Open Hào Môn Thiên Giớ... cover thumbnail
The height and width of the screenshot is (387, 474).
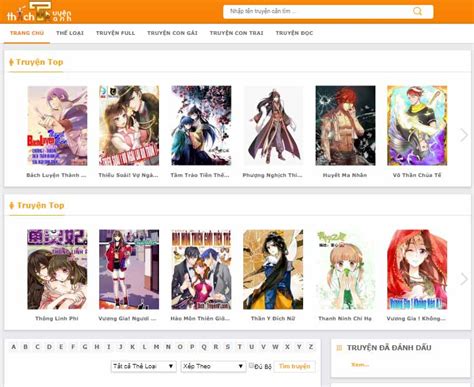(x=201, y=269)
